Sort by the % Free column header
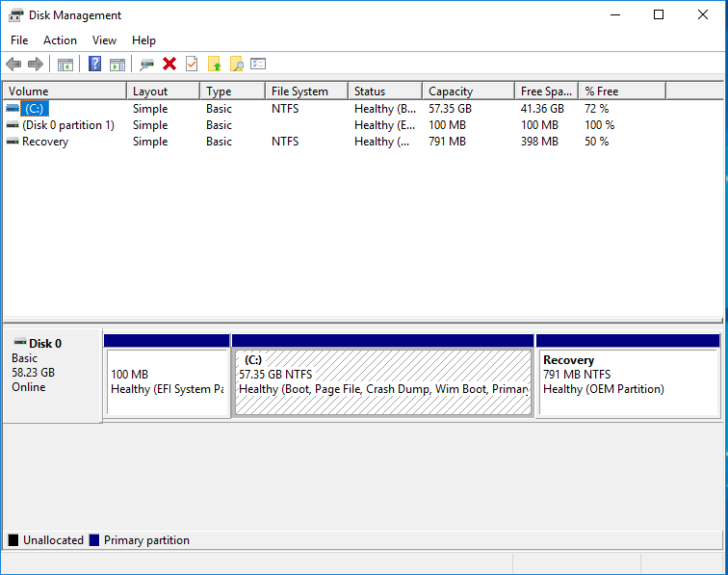Screen dimensions: 728x575 click(622, 91)
